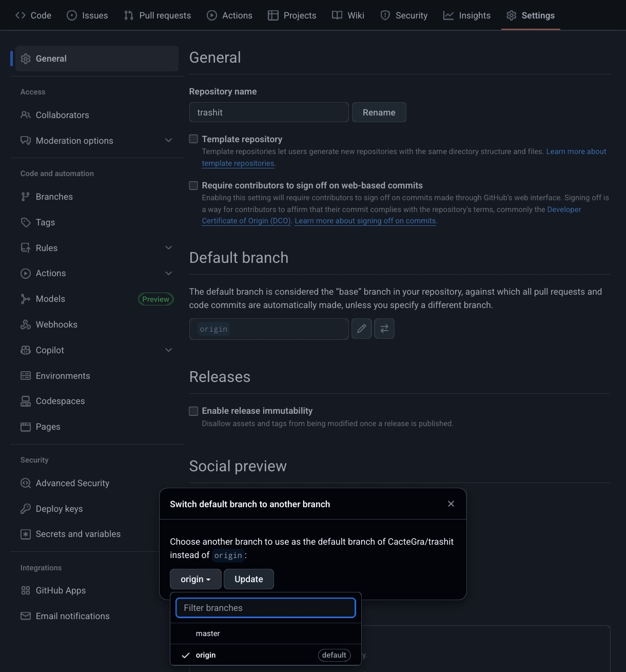Open the origin branch dropdown button

click(x=195, y=579)
